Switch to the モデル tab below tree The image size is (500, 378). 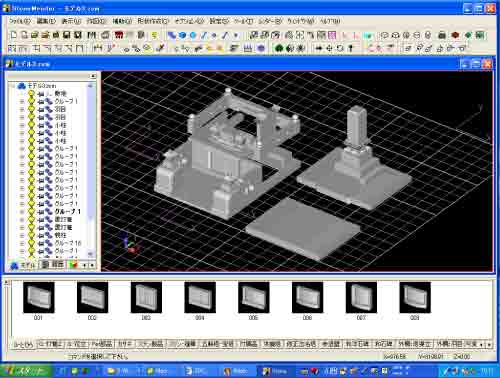tap(23, 265)
